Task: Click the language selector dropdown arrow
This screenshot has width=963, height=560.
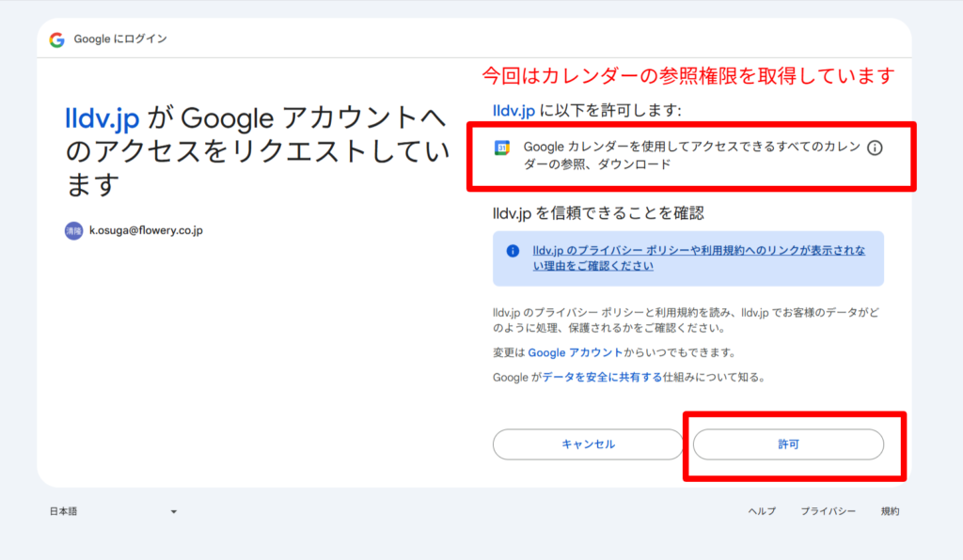Action: [174, 512]
